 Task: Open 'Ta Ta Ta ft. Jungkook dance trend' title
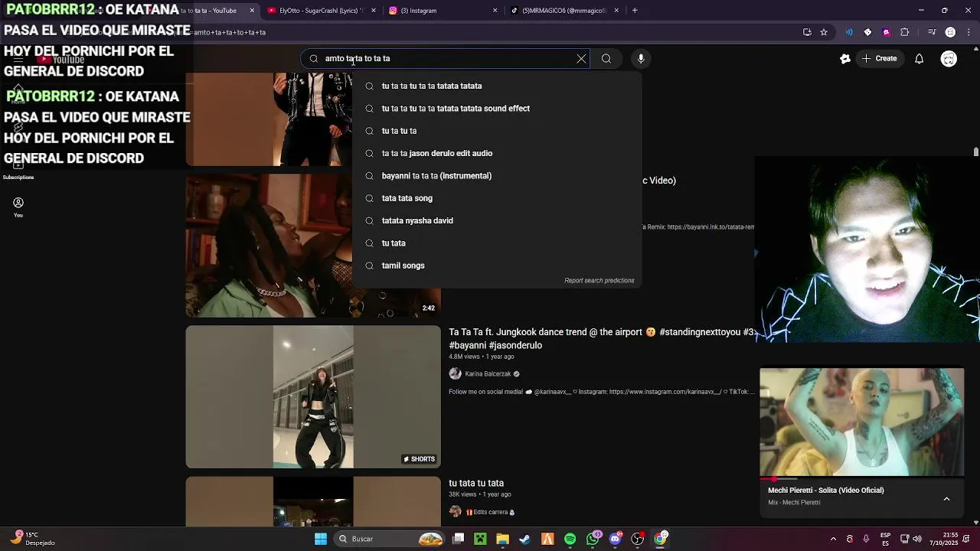[602, 338]
